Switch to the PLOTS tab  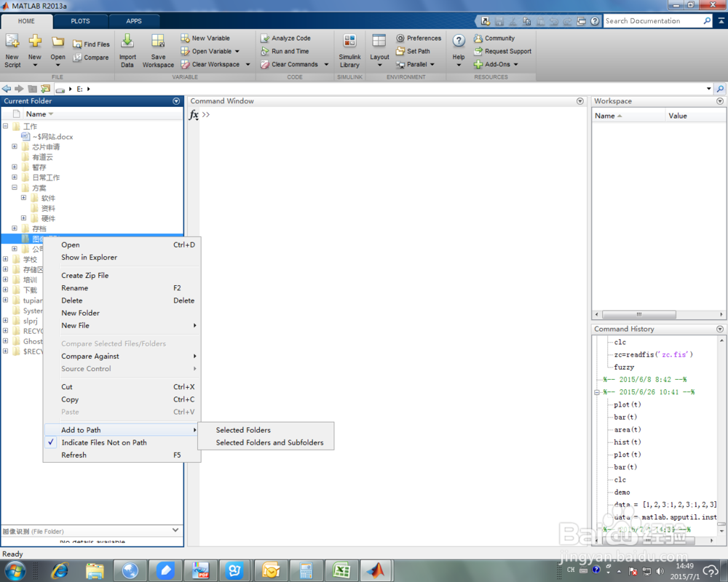(80, 21)
